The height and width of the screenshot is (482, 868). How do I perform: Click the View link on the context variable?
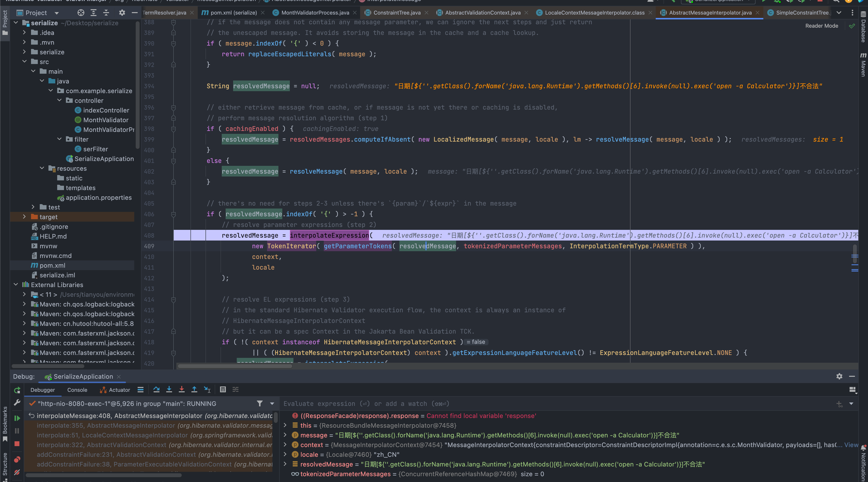coord(851,445)
